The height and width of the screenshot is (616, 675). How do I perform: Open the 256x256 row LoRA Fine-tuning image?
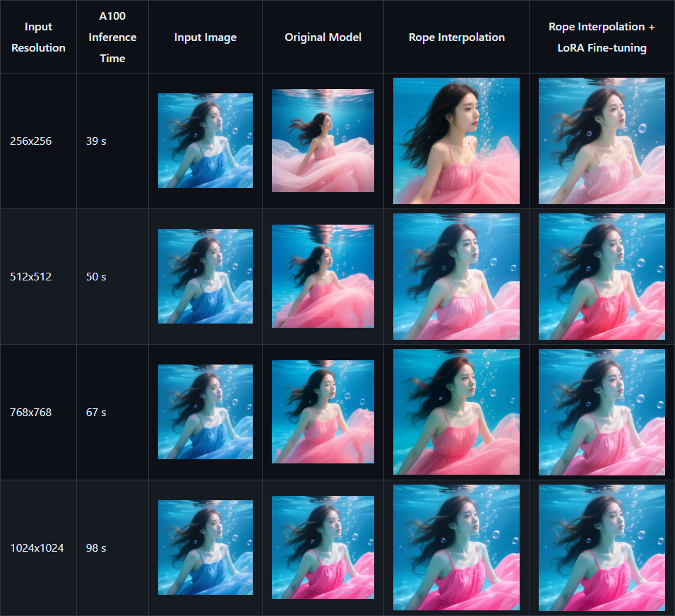(602, 141)
